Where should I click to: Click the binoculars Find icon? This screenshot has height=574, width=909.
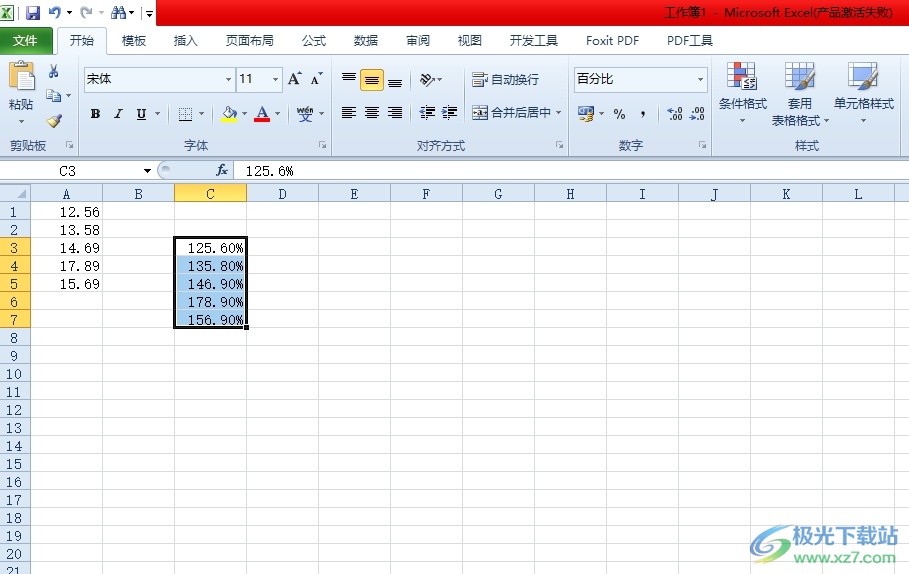click(x=119, y=12)
